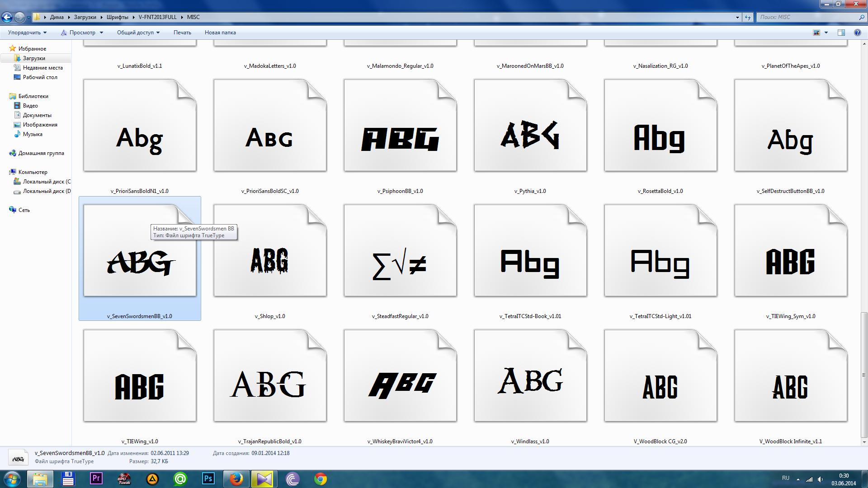Select Рабочий стол in navigation pane
Viewport: 868px width, 488px height.
coord(40,77)
